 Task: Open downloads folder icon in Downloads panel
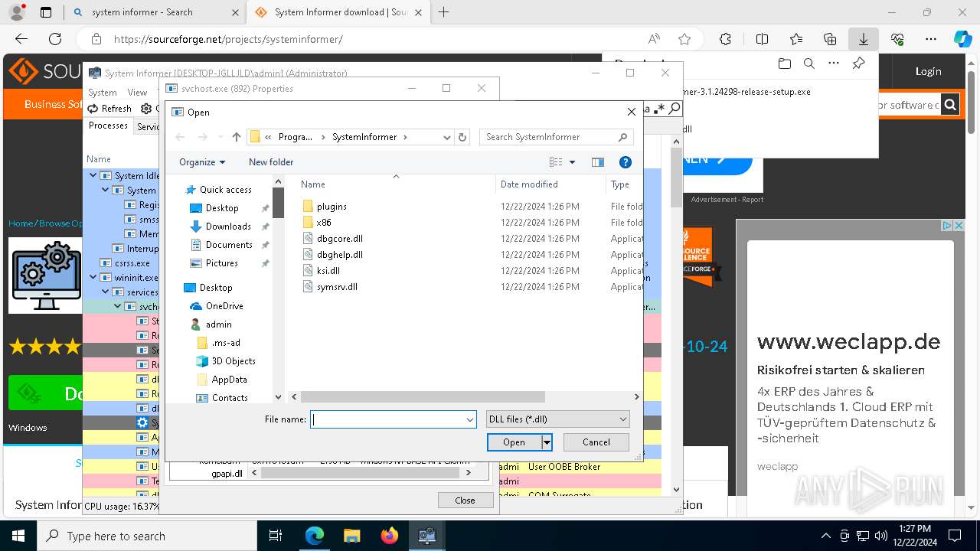click(x=784, y=64)
